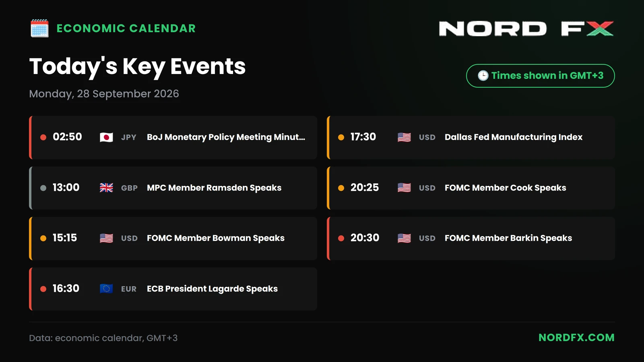
Task: Click grey impact dot at 13:00
Action: 43,188
